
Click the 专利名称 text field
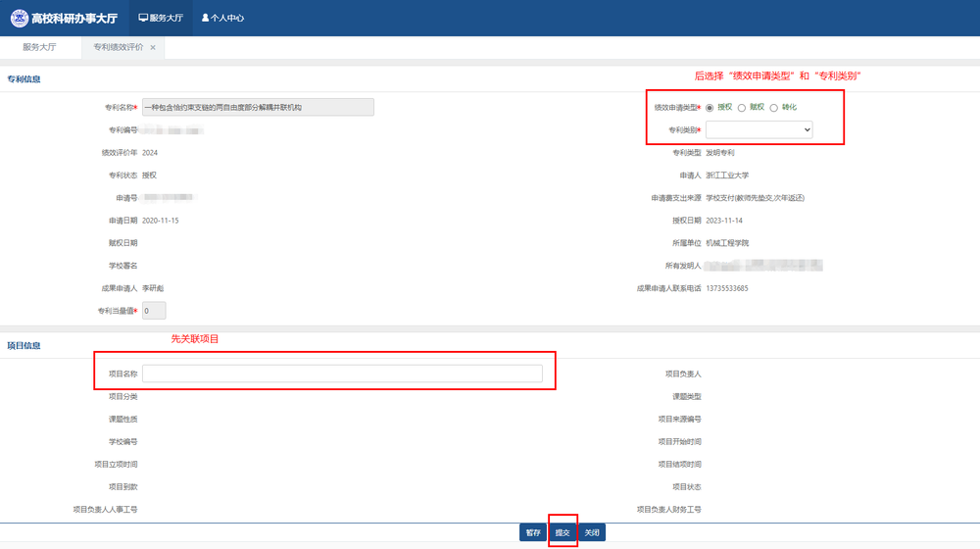coord(258,107)
